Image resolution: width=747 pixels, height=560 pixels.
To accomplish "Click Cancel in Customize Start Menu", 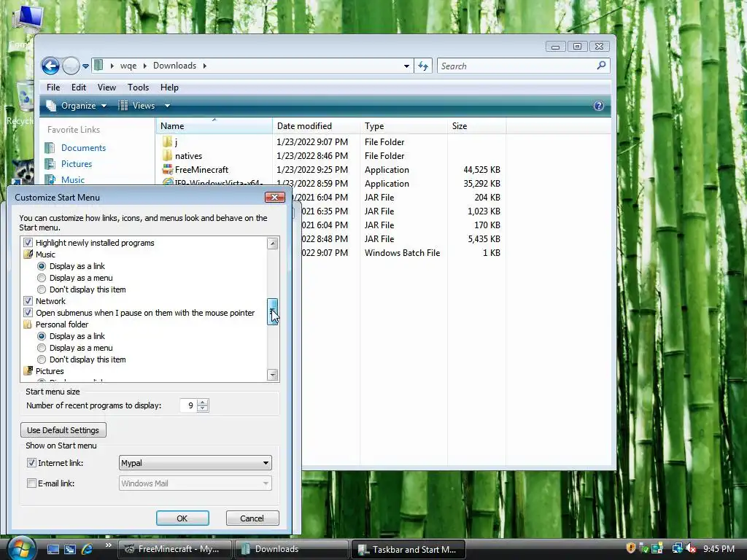I will click(x=252, y=518).
